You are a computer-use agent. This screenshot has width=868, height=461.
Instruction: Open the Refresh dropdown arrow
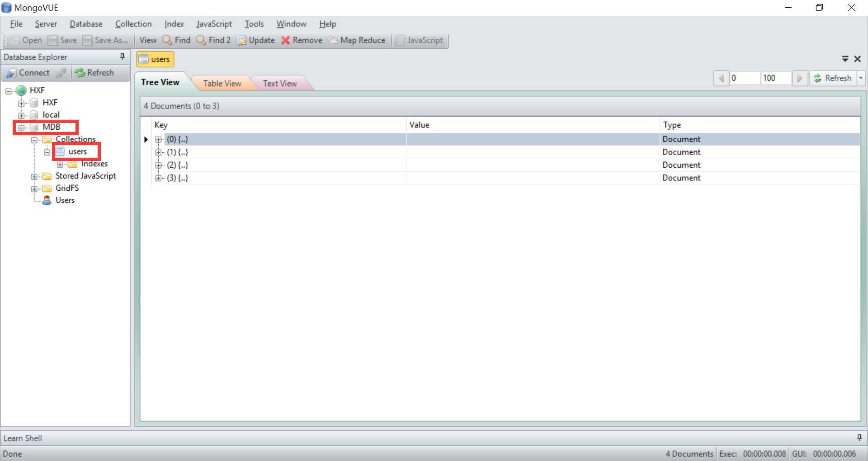point(861,78)
